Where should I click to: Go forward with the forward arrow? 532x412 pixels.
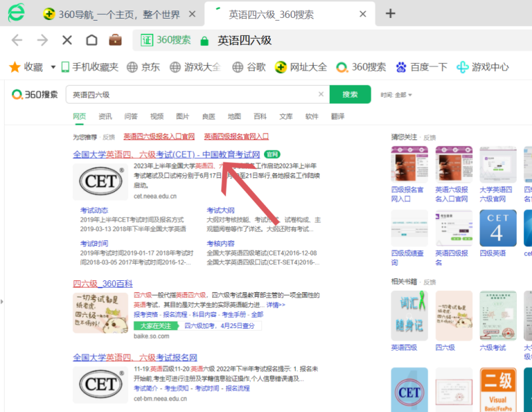click(42, 40)
